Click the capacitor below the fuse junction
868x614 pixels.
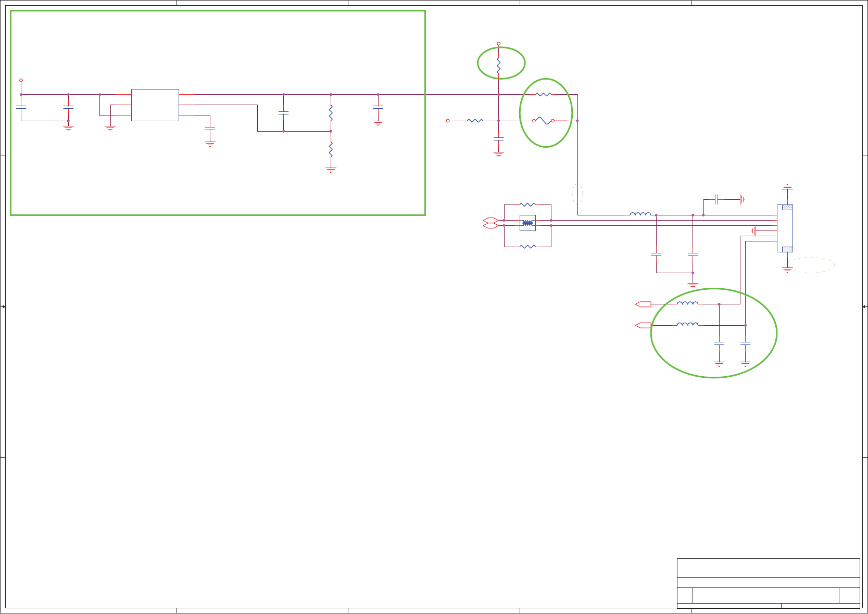click(498, 139)
